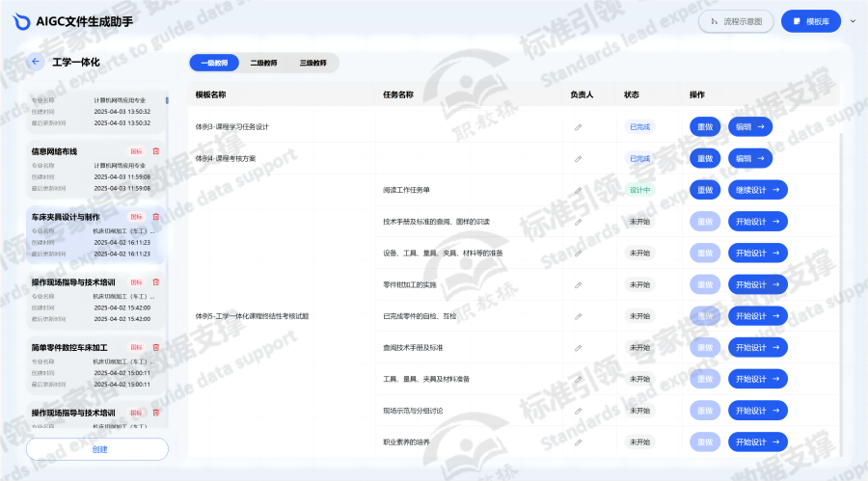Image resolution: width=868 pixels, height=481 pixels.
Task: Click pencil icon for 查阅技术手册及标准 row
Action: (579, 348)
